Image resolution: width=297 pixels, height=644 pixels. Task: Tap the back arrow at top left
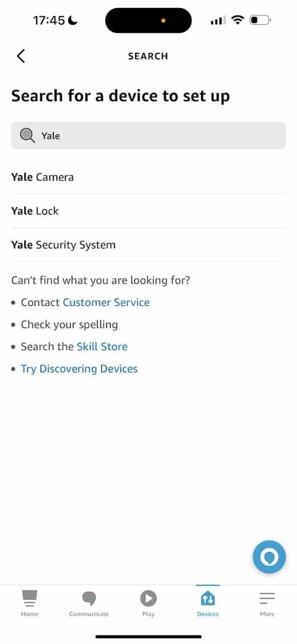(20, 56)
